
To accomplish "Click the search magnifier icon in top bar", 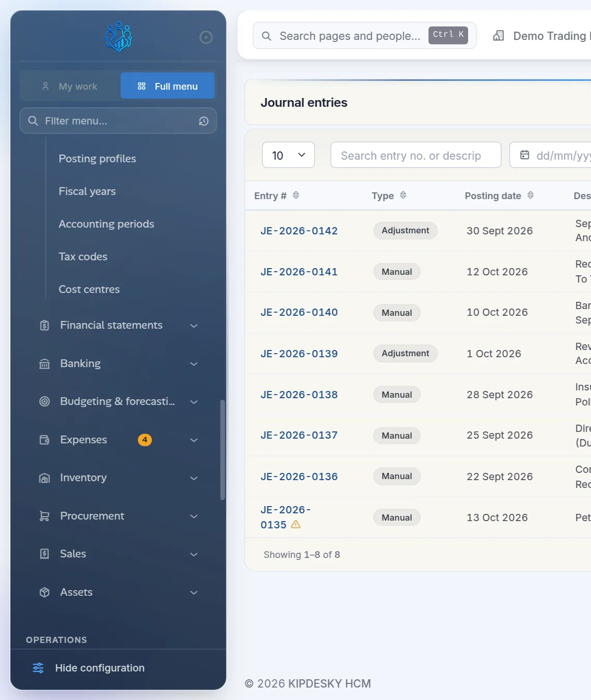I will click(x=266, y=36).
